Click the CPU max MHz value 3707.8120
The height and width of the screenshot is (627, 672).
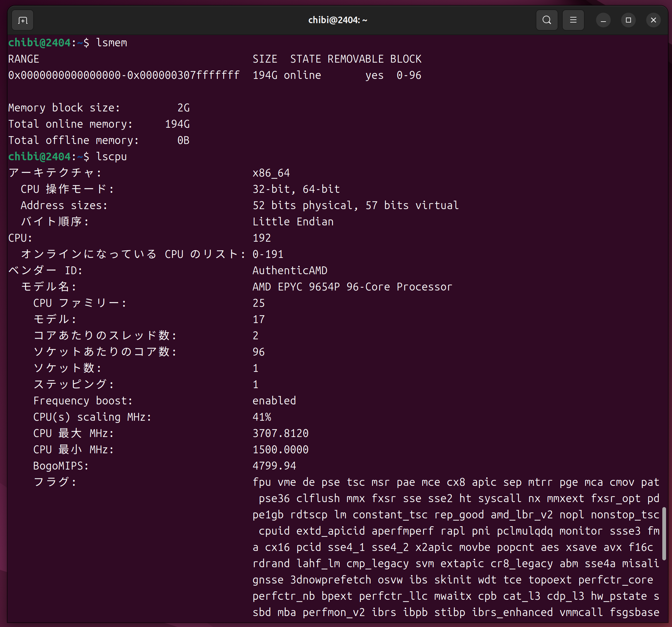coord(280,434)
